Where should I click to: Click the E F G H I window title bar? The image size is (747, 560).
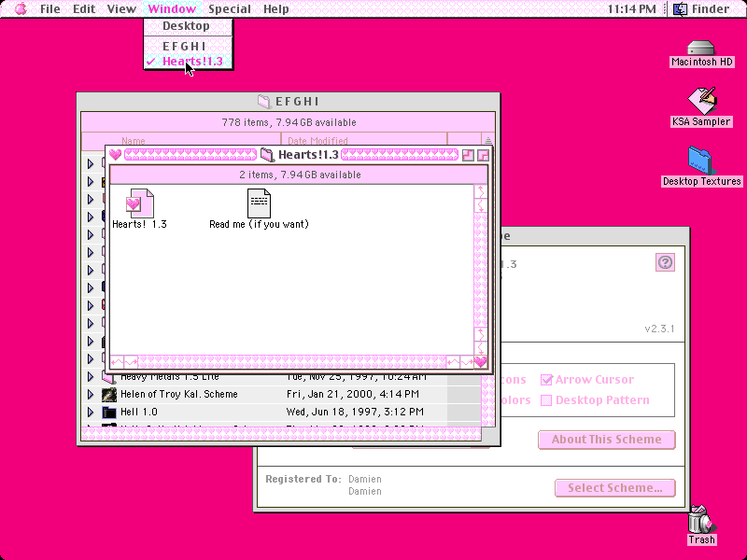point(289,101)
